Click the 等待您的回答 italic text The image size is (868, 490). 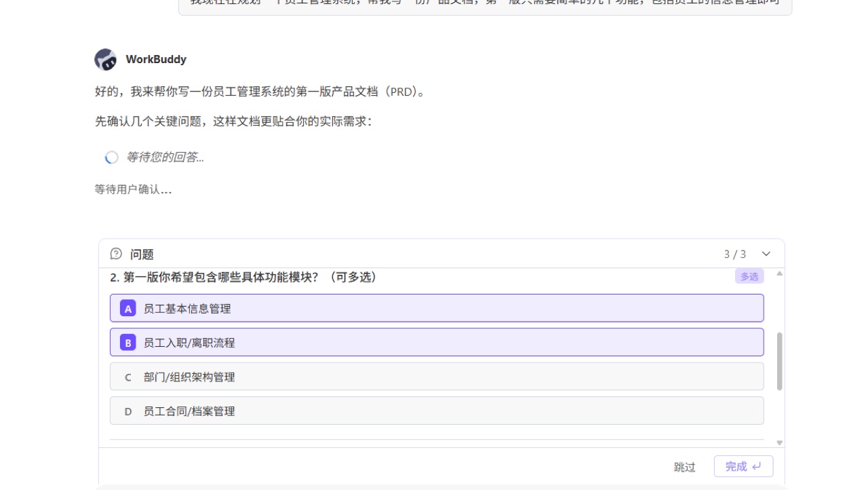(x=165, y=157)
